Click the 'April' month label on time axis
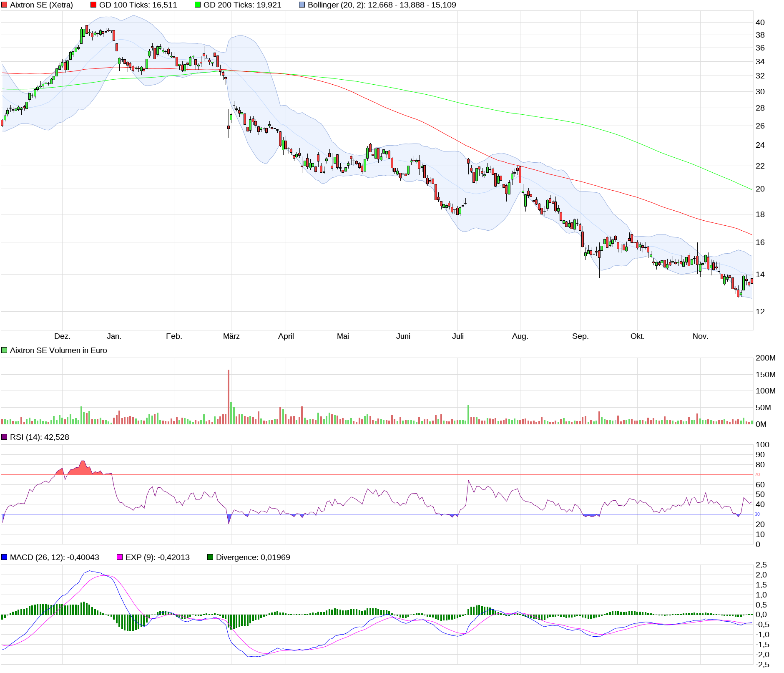784x673 pixels. coord(286,336)
